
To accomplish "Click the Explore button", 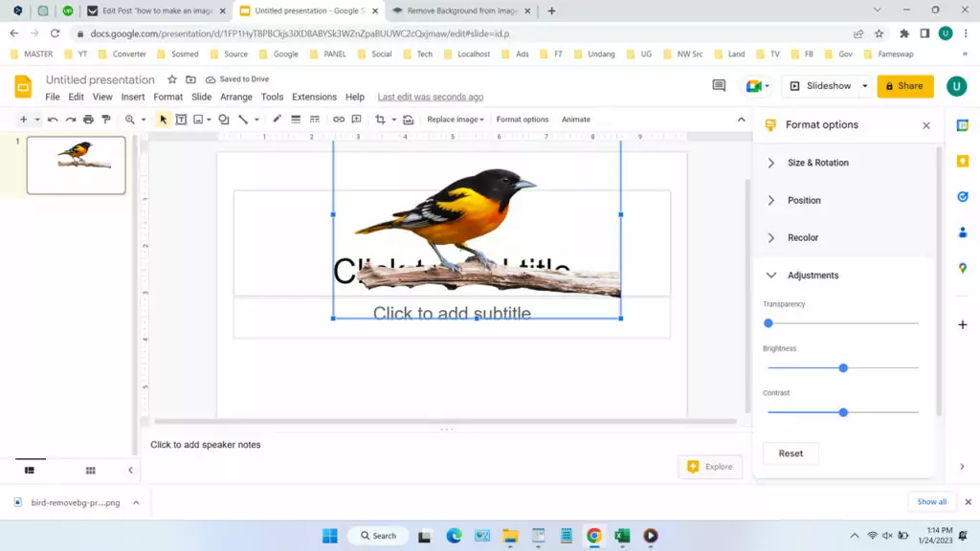I will tap(710, 467).
